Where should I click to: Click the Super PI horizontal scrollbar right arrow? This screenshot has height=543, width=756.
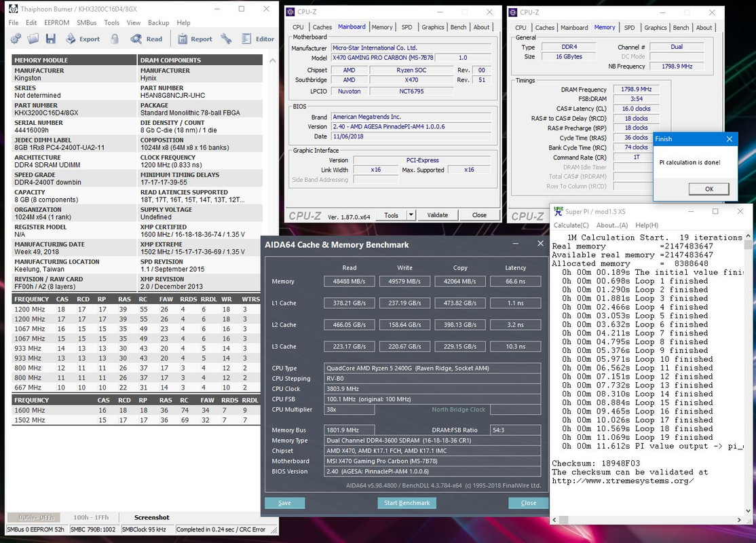click(739, 520)
